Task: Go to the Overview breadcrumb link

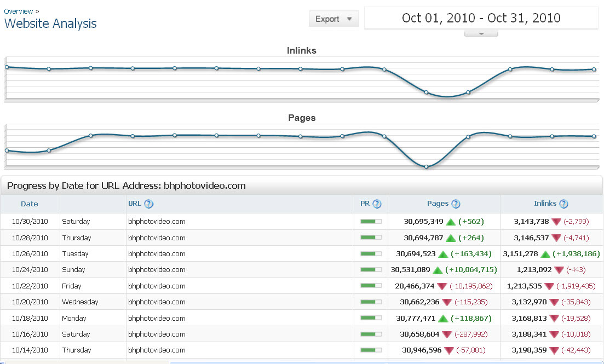Action: click(x=18, y=11)
